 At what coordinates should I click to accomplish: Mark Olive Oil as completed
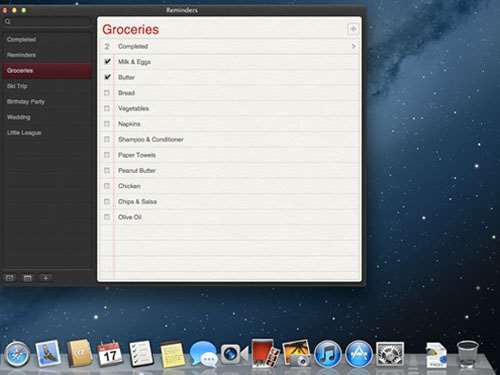[x=107, y=217]
